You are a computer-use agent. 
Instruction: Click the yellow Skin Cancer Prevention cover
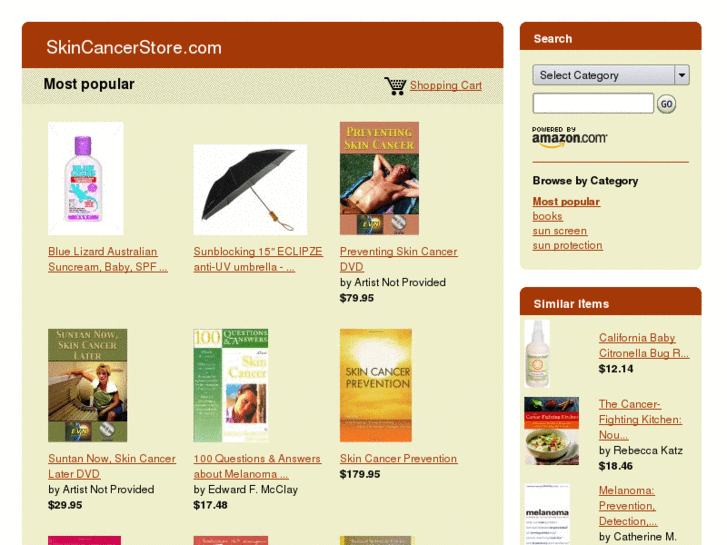pyautogui.click(x=376, y=385)
